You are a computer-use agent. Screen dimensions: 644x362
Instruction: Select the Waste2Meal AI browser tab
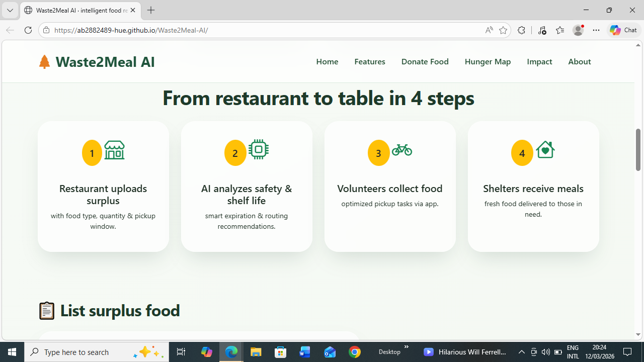click(x=80, y=10)
